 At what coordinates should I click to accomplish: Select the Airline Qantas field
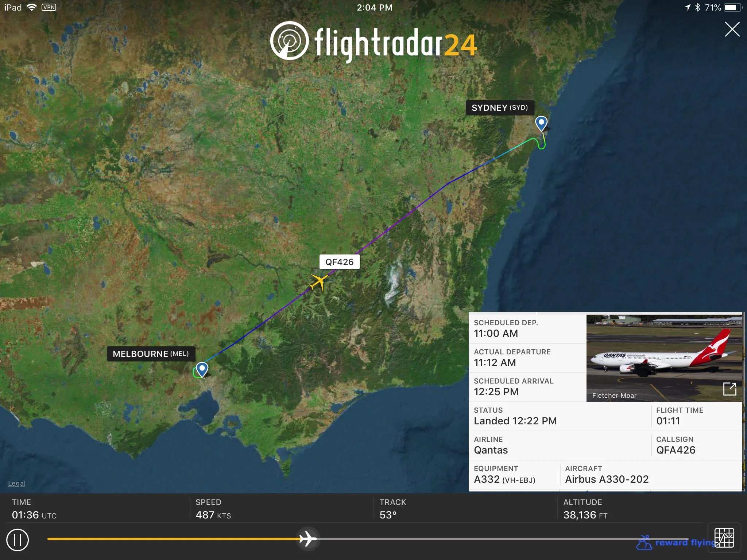click(560, 446)
